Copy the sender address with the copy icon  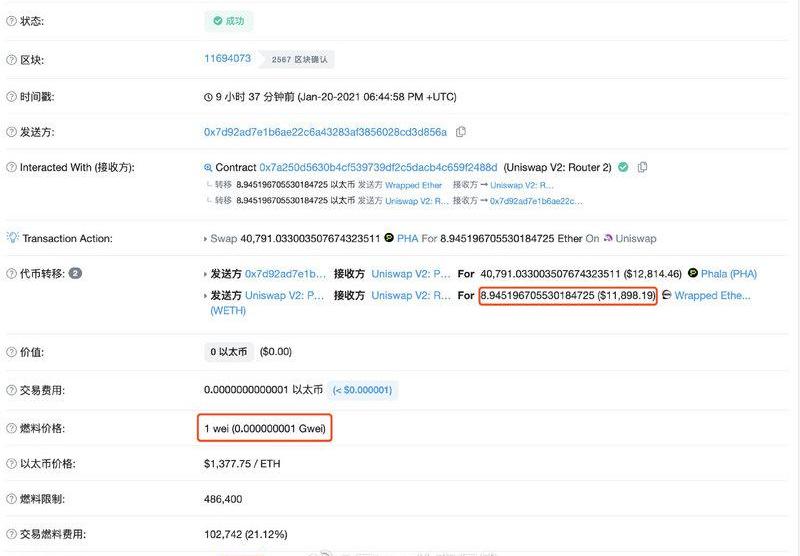point(461,132)
